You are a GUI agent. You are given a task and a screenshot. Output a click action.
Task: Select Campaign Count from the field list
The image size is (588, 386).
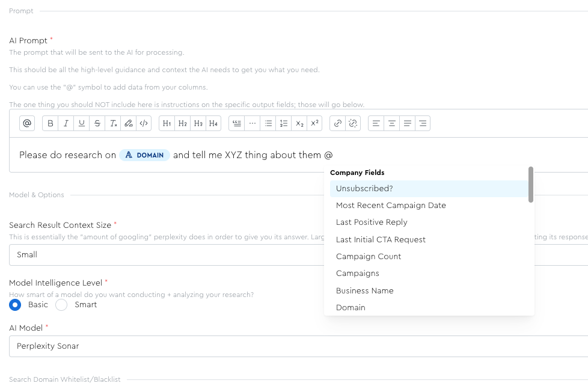click(369, 257)
